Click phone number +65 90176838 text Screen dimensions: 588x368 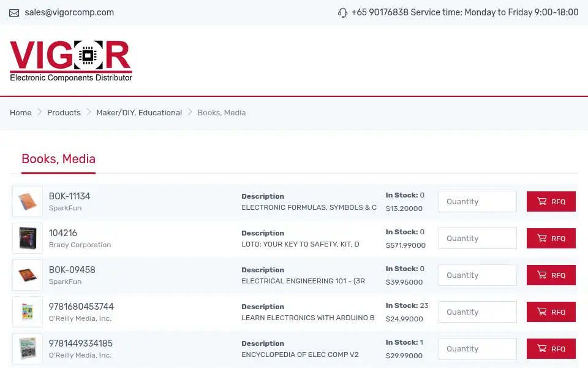coord(380,12)
